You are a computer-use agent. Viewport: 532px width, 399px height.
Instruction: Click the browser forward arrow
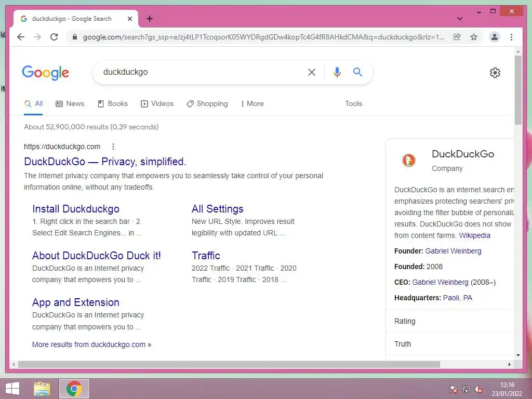pyautogui.click(x=37, y=37)
